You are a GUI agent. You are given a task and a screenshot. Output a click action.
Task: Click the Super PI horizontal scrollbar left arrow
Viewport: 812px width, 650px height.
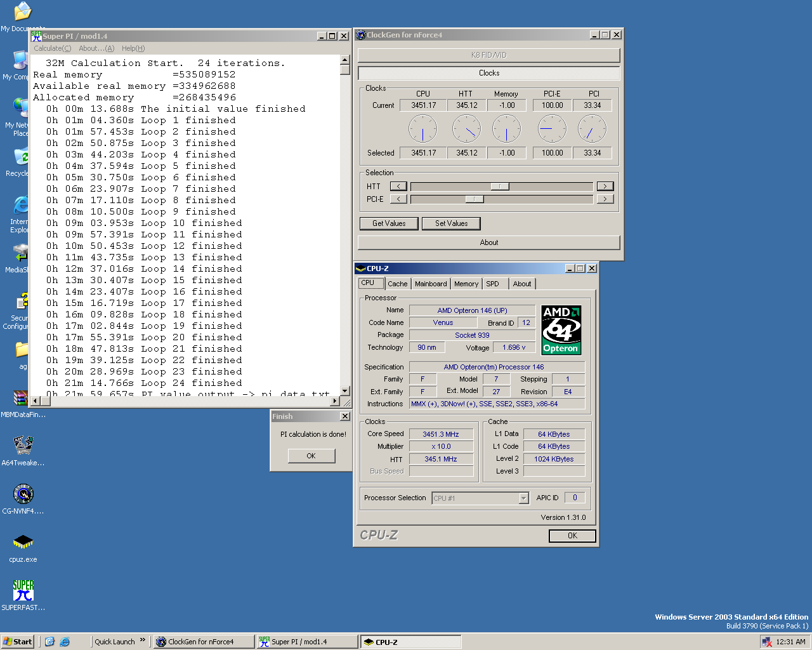(36, 401)
